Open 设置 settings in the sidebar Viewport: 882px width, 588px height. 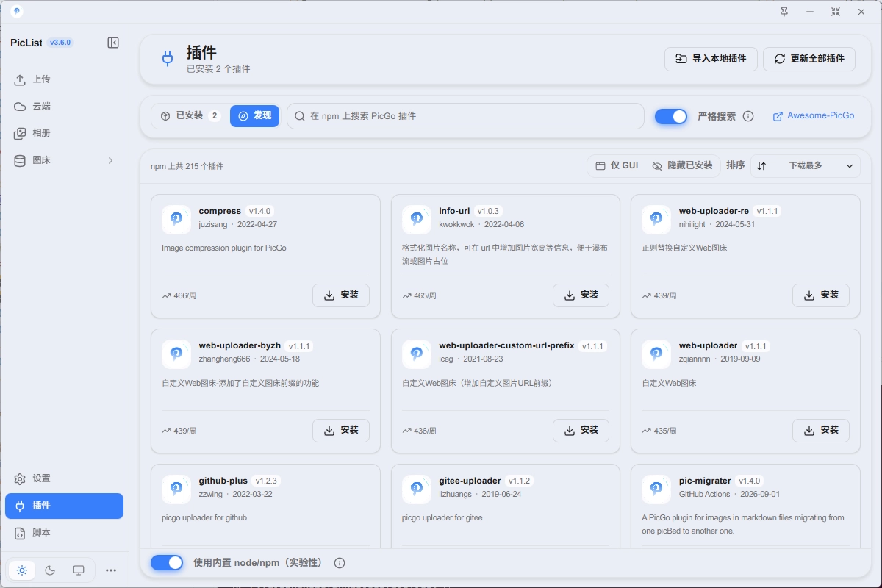coord(64,478)
